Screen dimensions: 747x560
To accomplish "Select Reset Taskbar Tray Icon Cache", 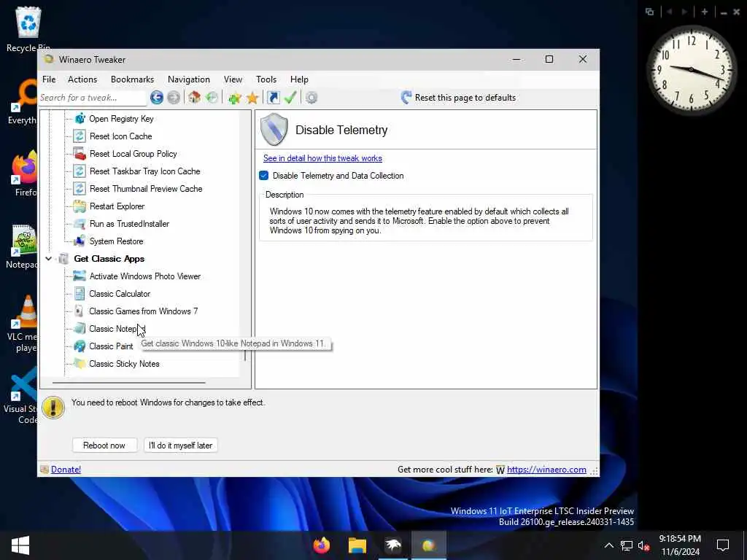I will tap(145, 171).
